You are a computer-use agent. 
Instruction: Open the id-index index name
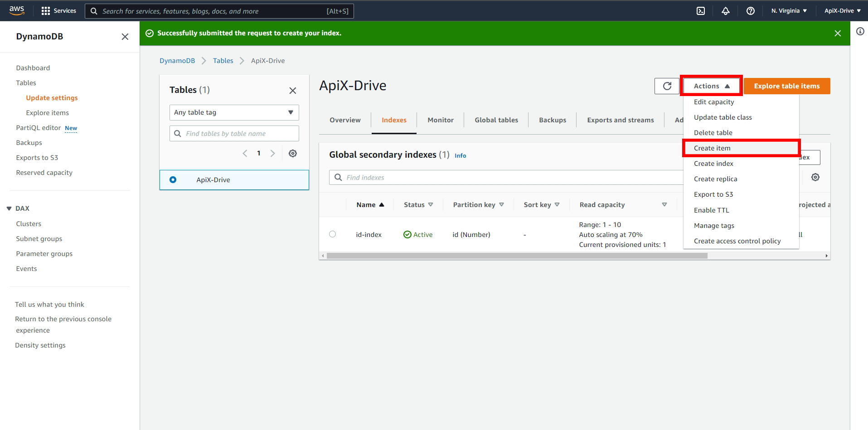pyautogui.click(x=369, y=235)
